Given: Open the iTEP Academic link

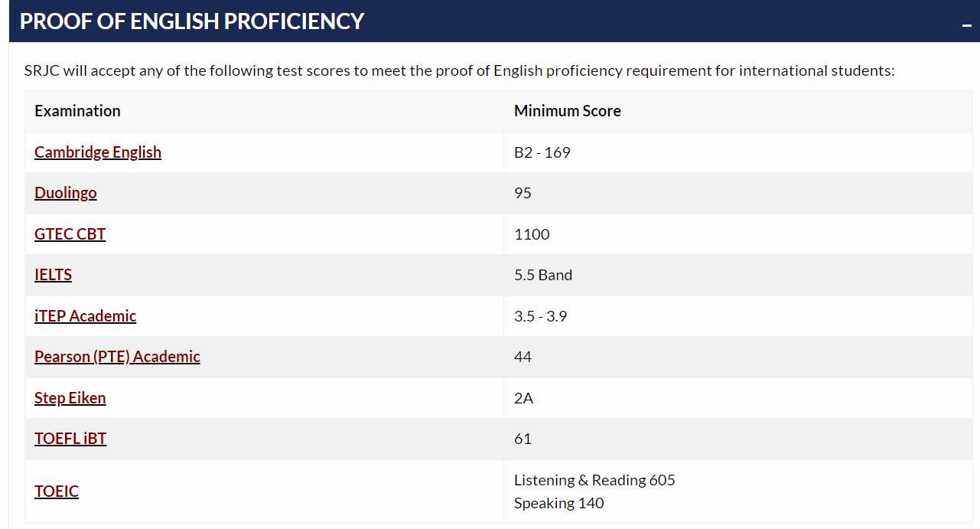Looking at the screenshot, I should [x=86, y=316].
